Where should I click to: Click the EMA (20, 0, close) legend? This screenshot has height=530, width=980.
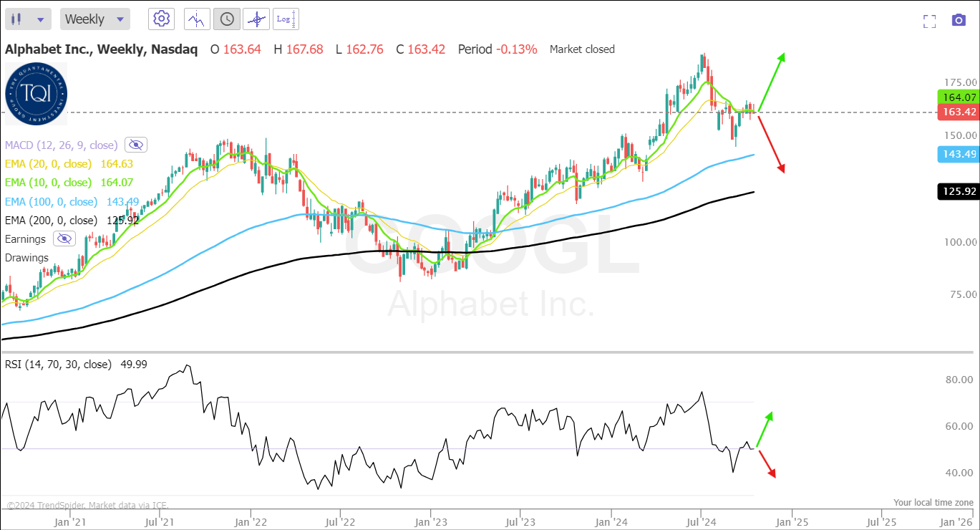click(x=48, y=163)
